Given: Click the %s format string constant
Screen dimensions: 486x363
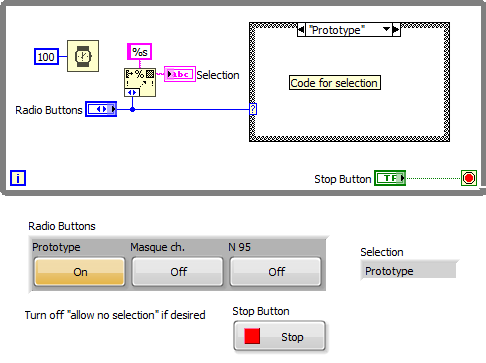Looking at the screenshot, I should [x=140, y=52].
